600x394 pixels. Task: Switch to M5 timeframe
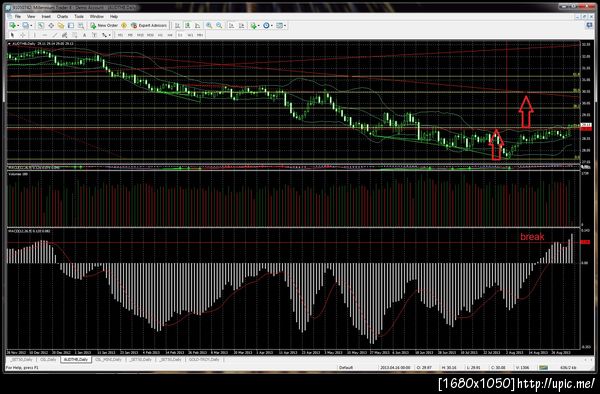[x=130, y=35]
